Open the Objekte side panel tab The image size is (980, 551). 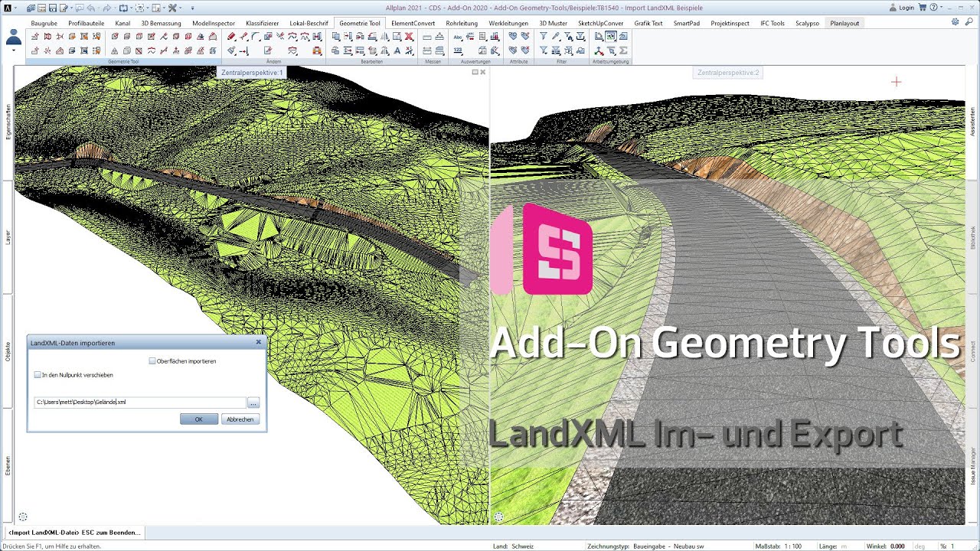pos(8,352)
